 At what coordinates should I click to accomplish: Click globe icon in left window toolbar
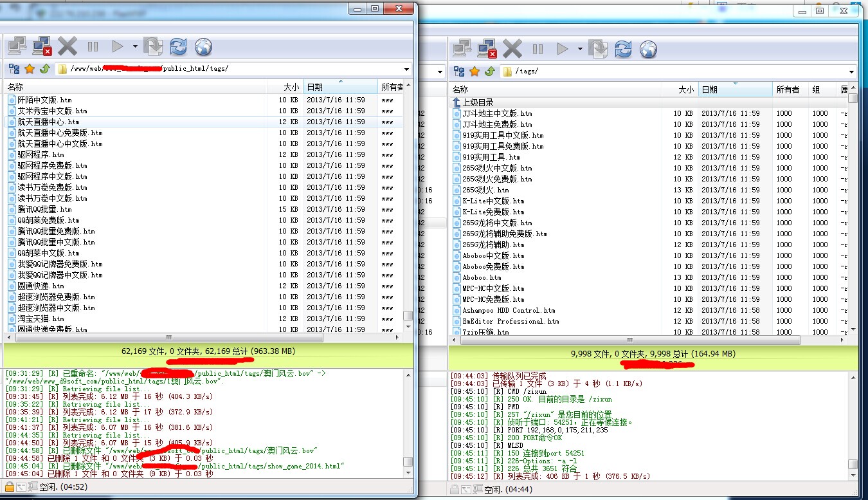click(x=203, y=46)
